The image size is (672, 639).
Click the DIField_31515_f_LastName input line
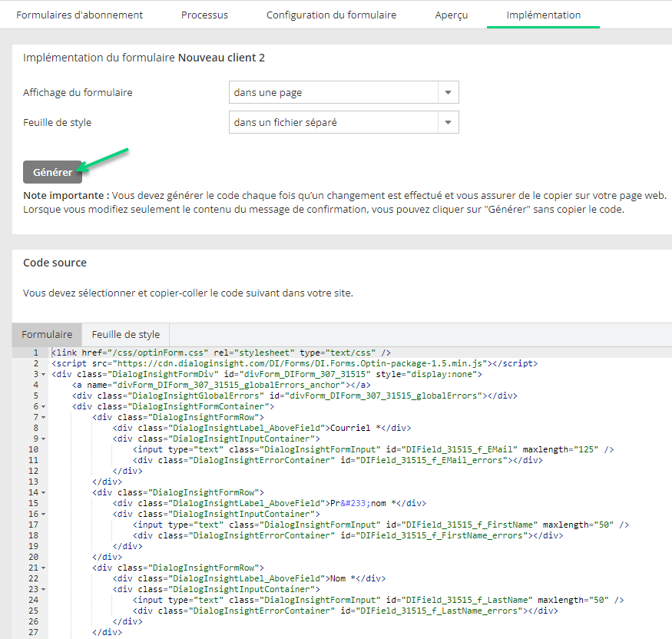379,600
